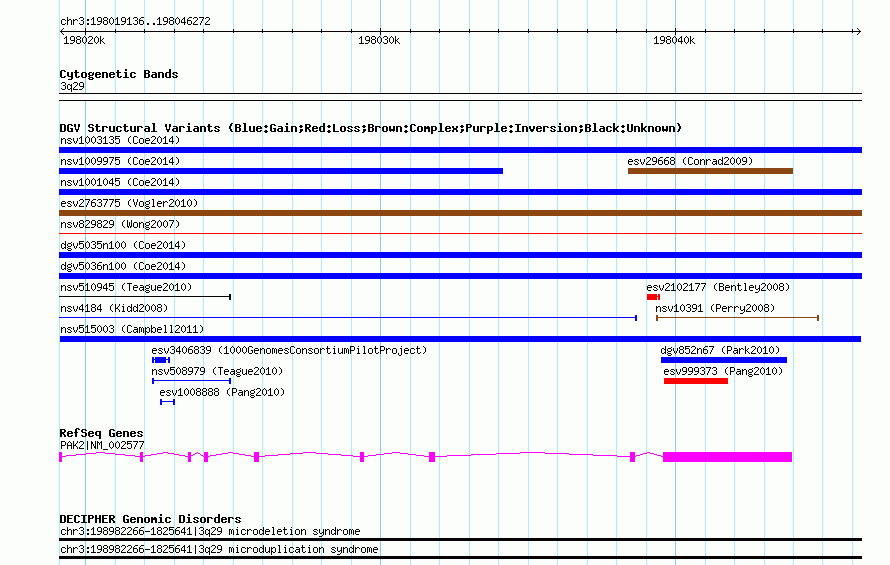Click the dgv5036n100 (Coe2014) blue bar
This screenshot has width=890, height=565.
[x=460, y=276]
